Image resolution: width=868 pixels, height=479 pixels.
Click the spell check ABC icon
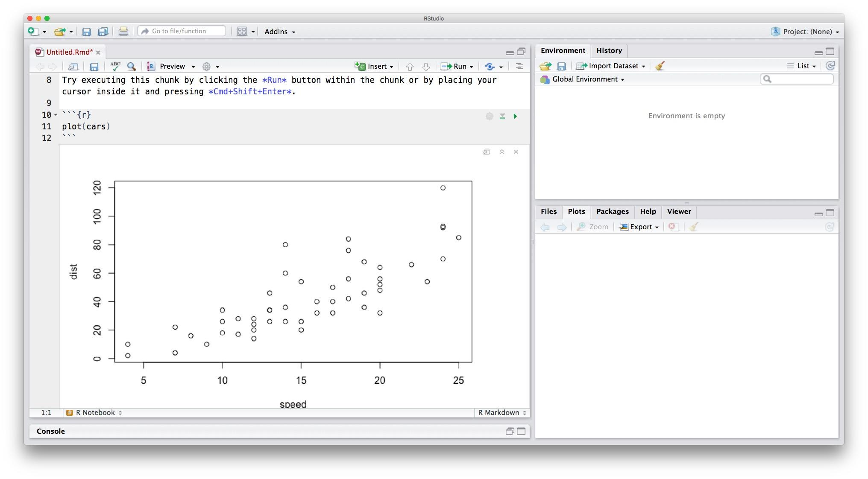115,66
